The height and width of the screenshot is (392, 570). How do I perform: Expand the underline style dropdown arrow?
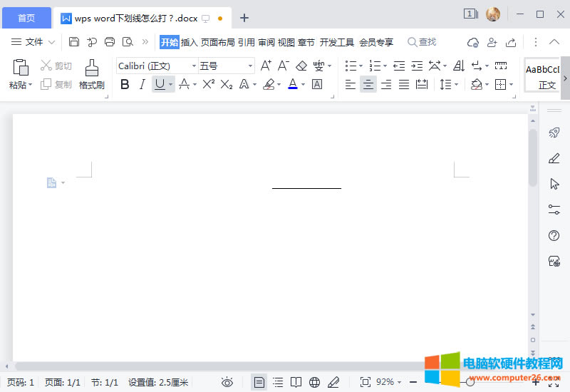click(x=171, y=85)
